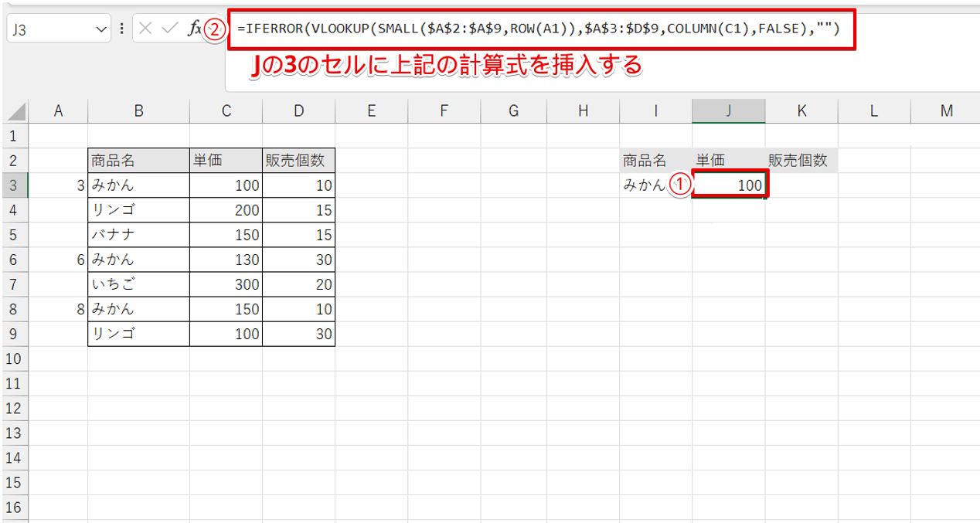Select cell A6 containing 6
The image size is (980, 523).
pyautogui.click(x=58, y=260)
